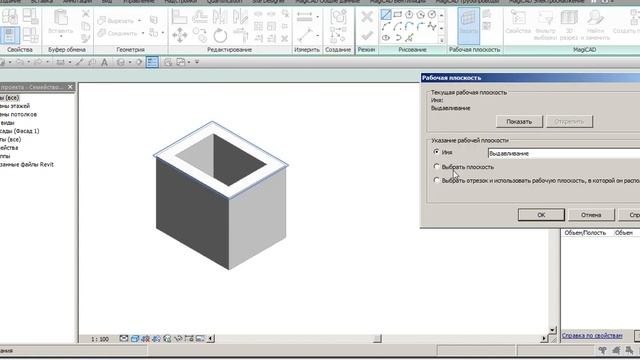
Task: Click the Trim delete X icon in Editing
Action: (285, 38)
